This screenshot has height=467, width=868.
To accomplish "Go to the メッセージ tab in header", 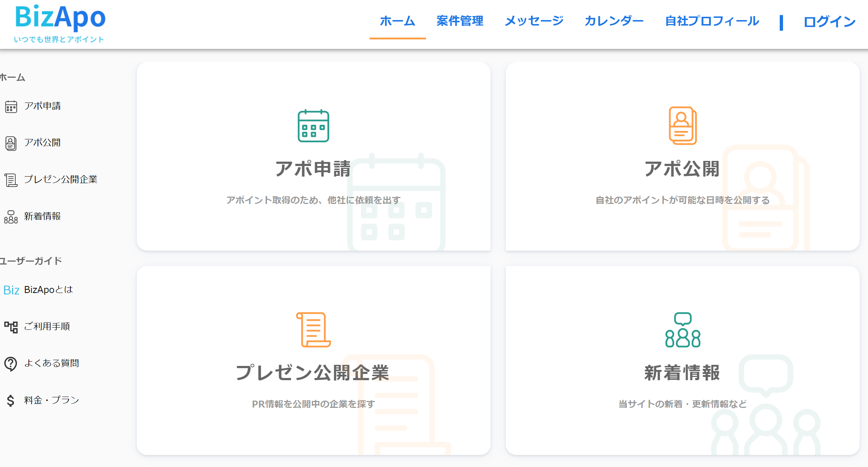I will pos(534,21).
